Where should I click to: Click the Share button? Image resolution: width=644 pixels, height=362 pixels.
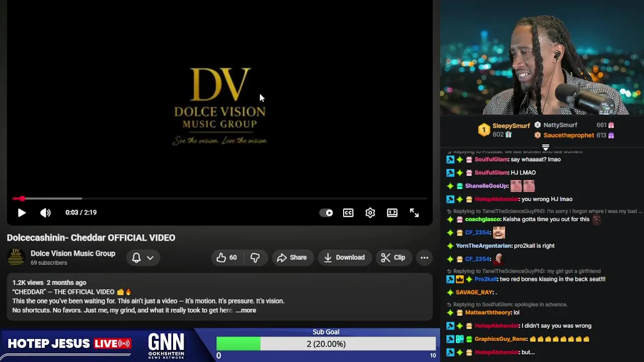click(292, 257)
